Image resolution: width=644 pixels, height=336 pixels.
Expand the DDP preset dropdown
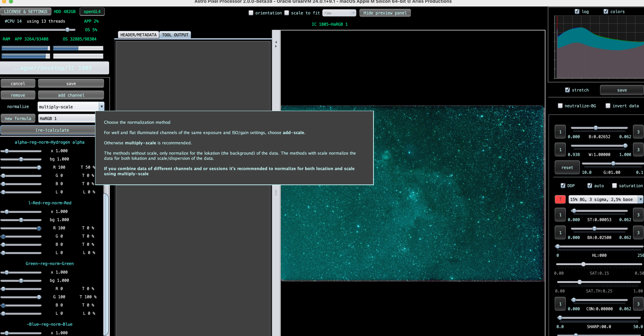click(606, 199)
